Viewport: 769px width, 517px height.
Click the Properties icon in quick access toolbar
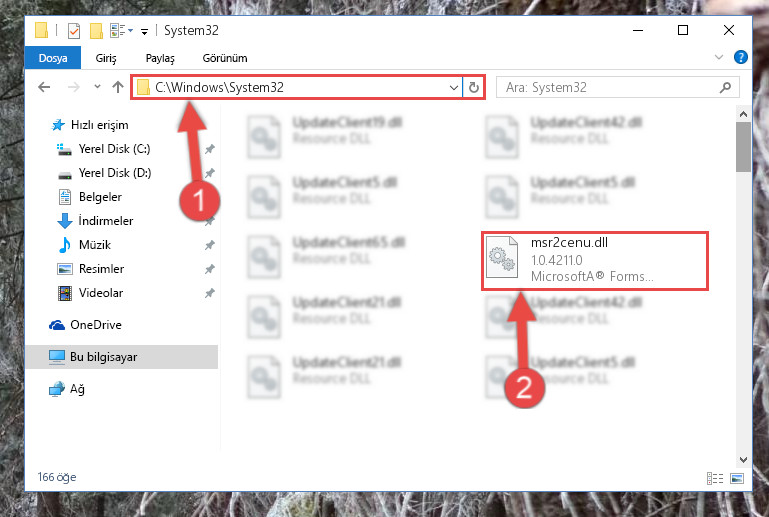[74, 30]
